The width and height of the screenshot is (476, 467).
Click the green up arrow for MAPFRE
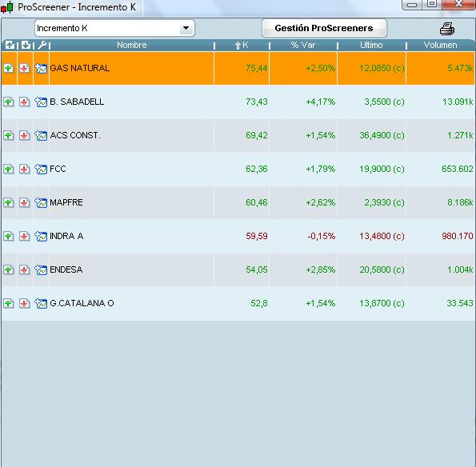coord(9,202)
